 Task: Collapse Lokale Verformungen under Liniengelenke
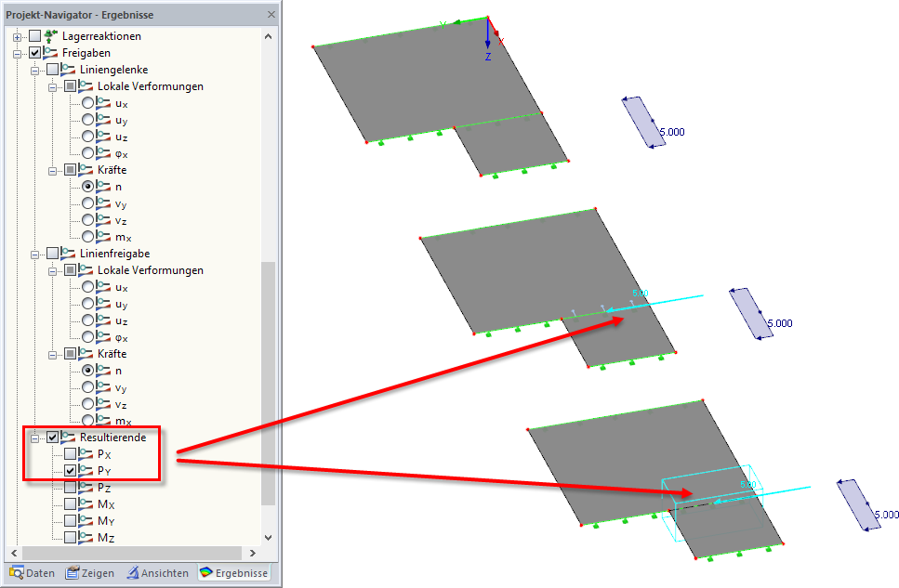[x=53, y=87]
